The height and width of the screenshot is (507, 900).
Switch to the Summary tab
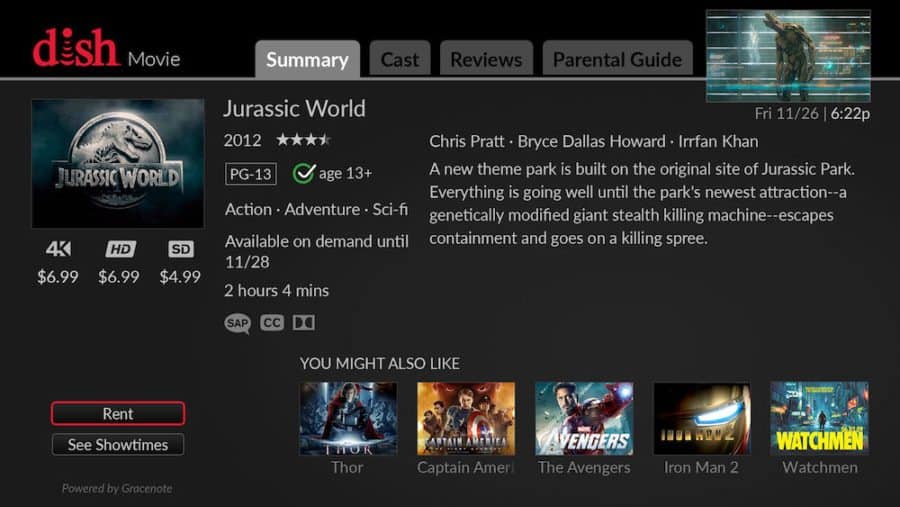point(307,59)
